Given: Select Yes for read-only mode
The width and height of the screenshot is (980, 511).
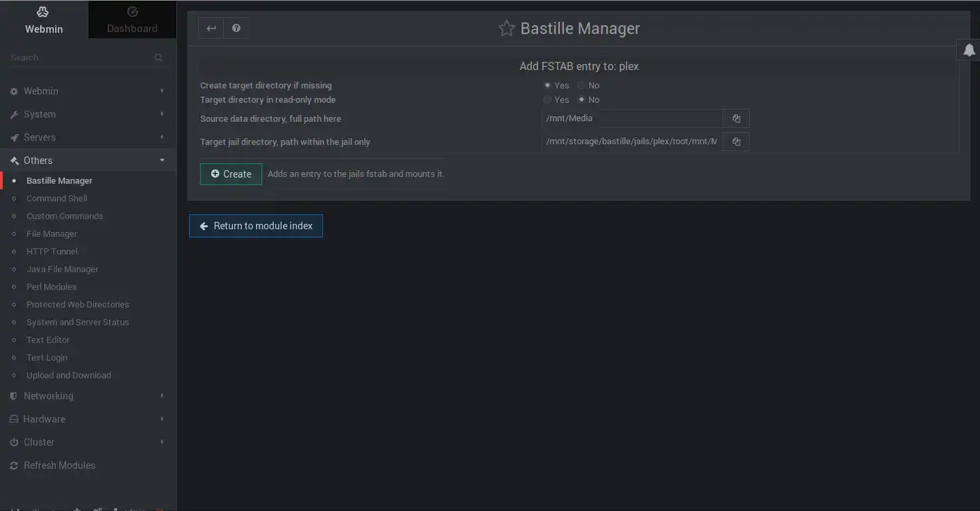Looking at the screenshot, I should click(548, 99).
